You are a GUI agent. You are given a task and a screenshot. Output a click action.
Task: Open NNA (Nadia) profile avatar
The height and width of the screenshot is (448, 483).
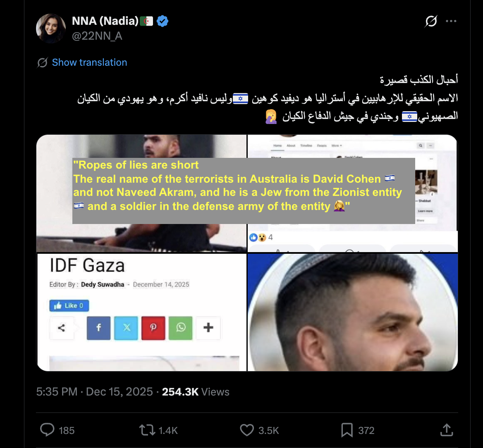pos(51,29)
